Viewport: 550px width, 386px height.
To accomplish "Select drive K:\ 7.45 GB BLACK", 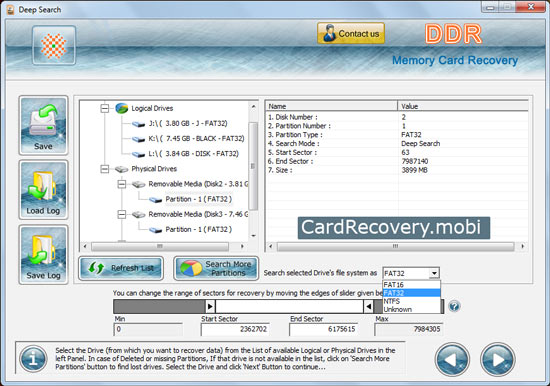I will coord(196,139).
